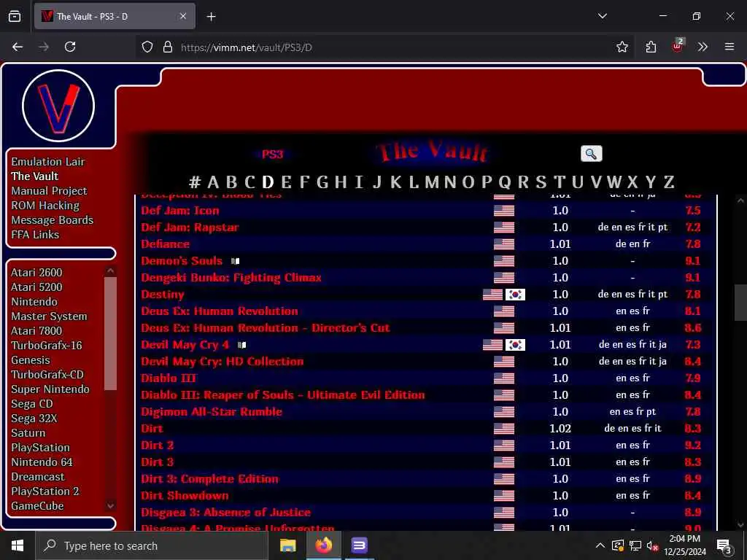The height and width of the screenshot is (560, 747).
Task: Open the Emulation Lair link
Action: [x=48, y=162]
